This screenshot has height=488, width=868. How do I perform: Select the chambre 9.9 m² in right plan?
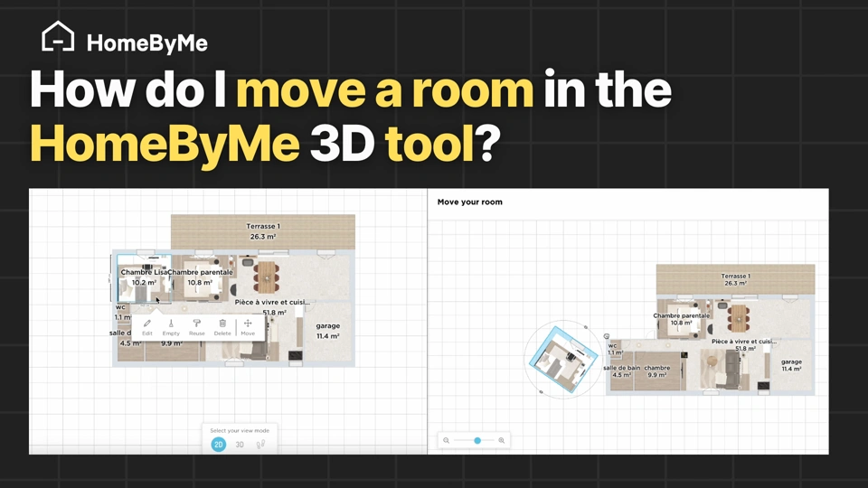point(657,371)
